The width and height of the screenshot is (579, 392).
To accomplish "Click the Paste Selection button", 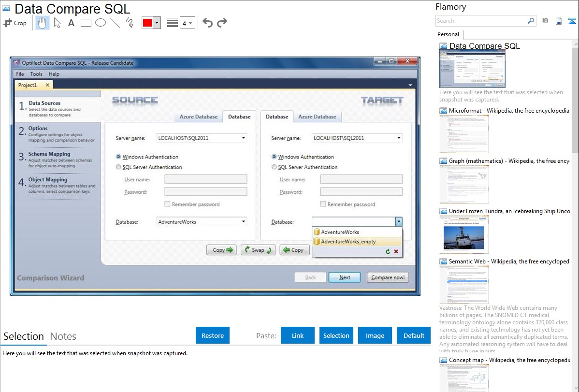I will pos(336,335).
